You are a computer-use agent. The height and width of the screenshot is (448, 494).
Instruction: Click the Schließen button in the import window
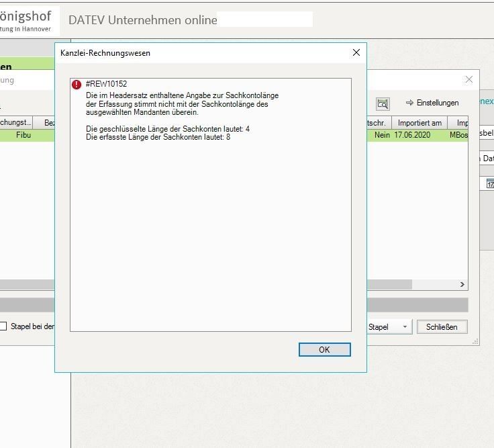click(x=442, y=327)
